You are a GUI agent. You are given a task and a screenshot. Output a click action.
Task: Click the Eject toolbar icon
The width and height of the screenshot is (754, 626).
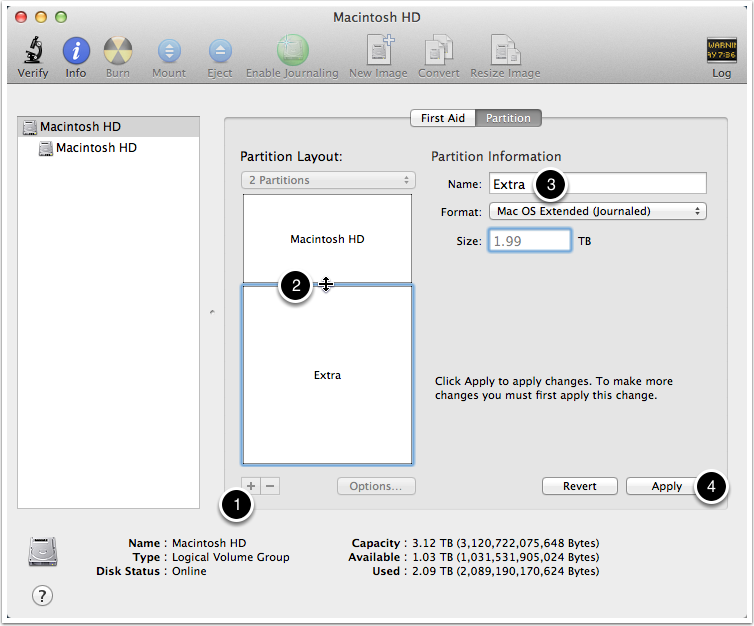220,50
